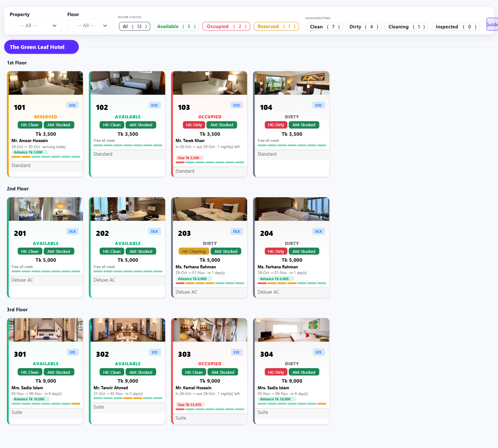Screen dimensions: 498x448
Task: Click the STE badge on room 304
Action: [x=318, y=352]
